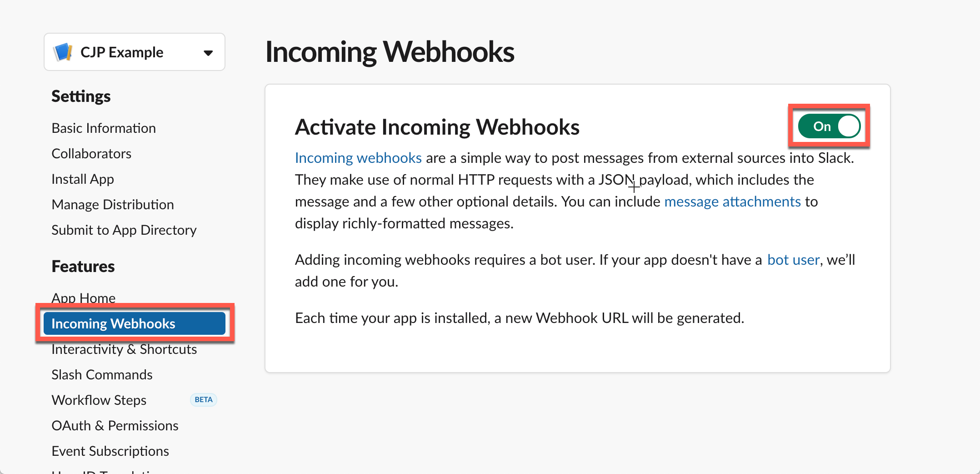This screenshot has width=980, height=474.
Task: Click the BETA badge next to Workflow Steps
Action: coord(203,399)
